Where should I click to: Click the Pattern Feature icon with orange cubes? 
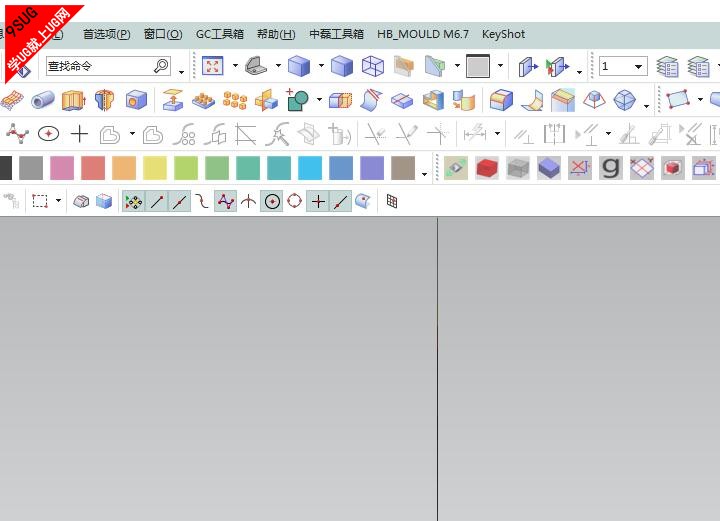235,100
